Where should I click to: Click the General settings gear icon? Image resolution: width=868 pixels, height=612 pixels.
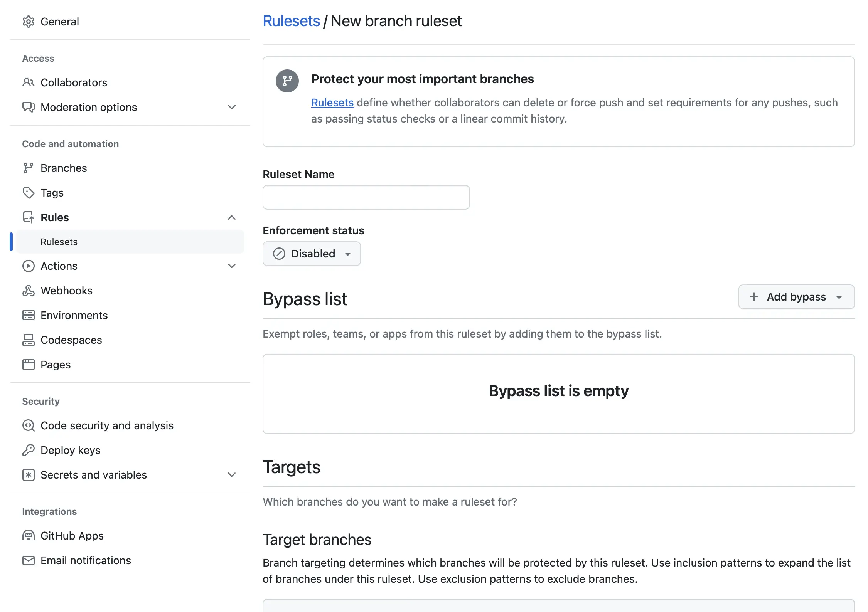(x=29, y=22)
